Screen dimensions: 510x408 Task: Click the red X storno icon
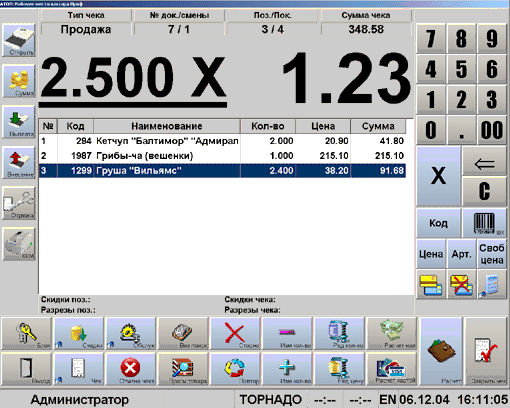(235, 333)
